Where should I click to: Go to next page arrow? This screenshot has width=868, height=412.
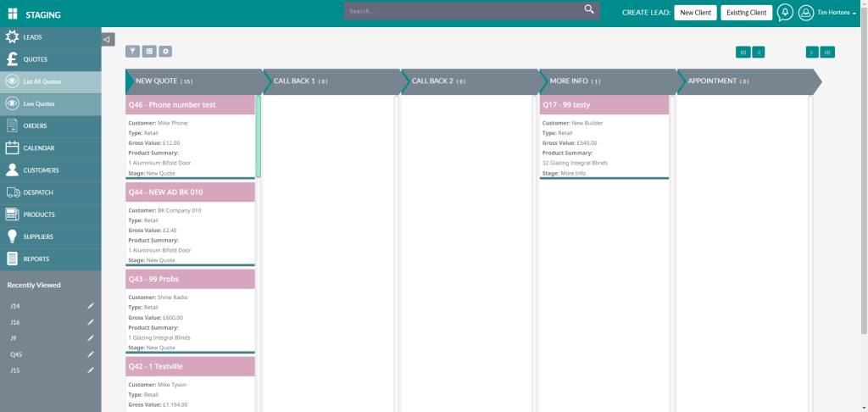[x=812, y=53]
